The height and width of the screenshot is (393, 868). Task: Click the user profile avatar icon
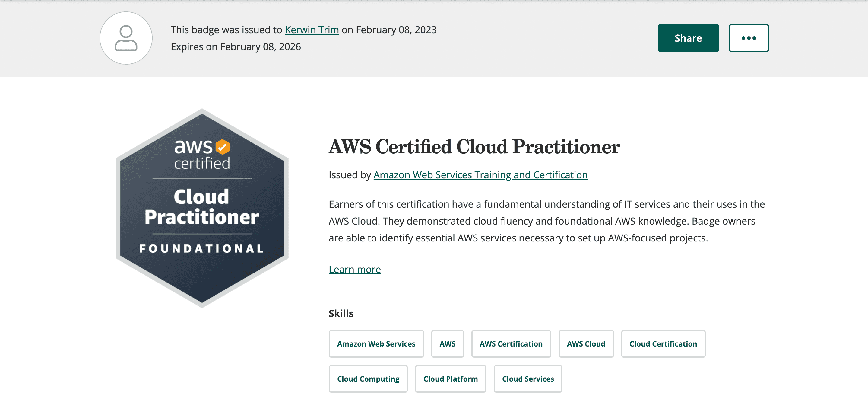[126, 38]
